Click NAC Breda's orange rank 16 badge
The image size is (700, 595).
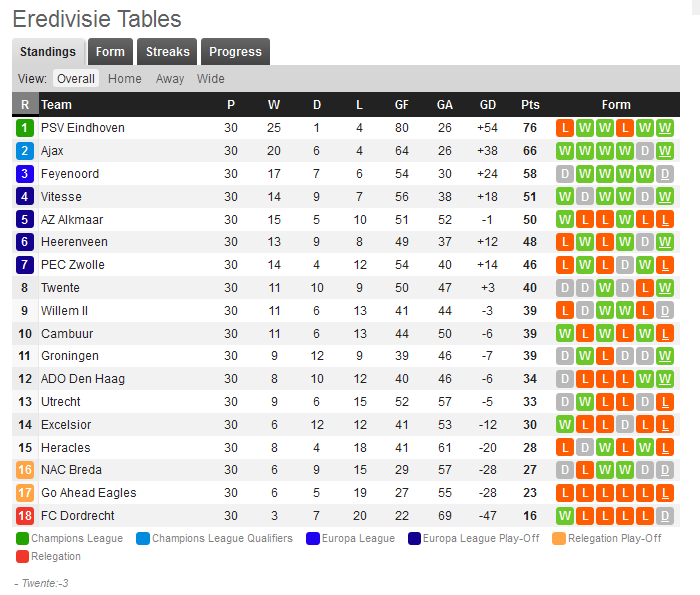click(x=25, y=470)
